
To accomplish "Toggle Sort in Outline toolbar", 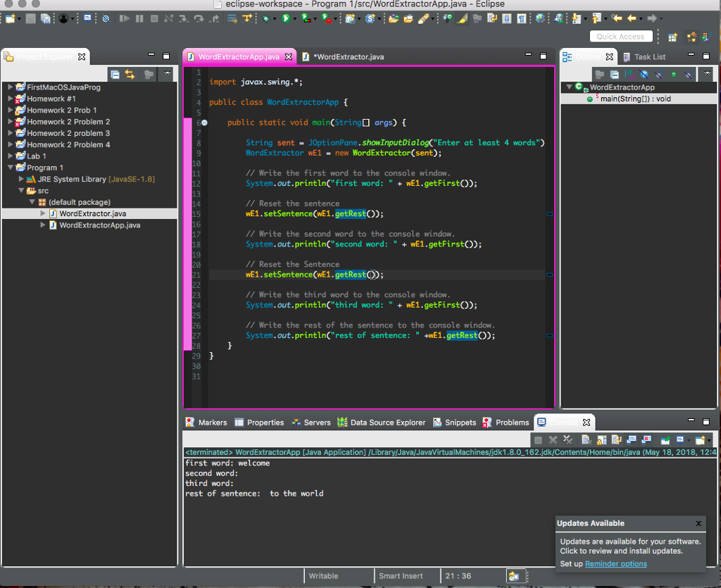I will 629,75.
